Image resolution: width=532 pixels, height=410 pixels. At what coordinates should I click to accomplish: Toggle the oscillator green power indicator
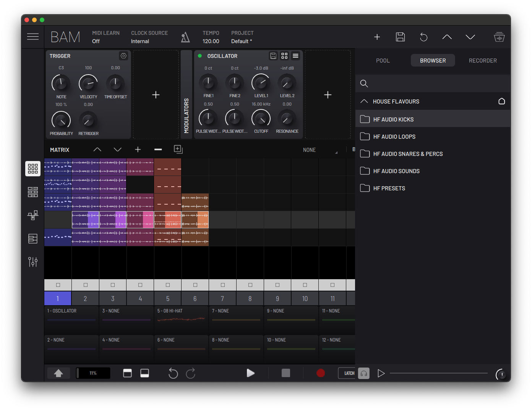coord(199,56)
